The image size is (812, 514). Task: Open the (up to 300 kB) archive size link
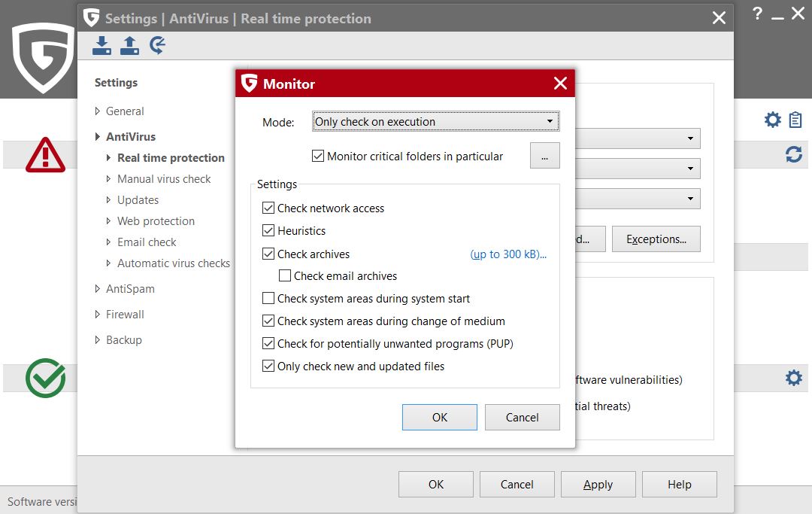pos(508,254)
